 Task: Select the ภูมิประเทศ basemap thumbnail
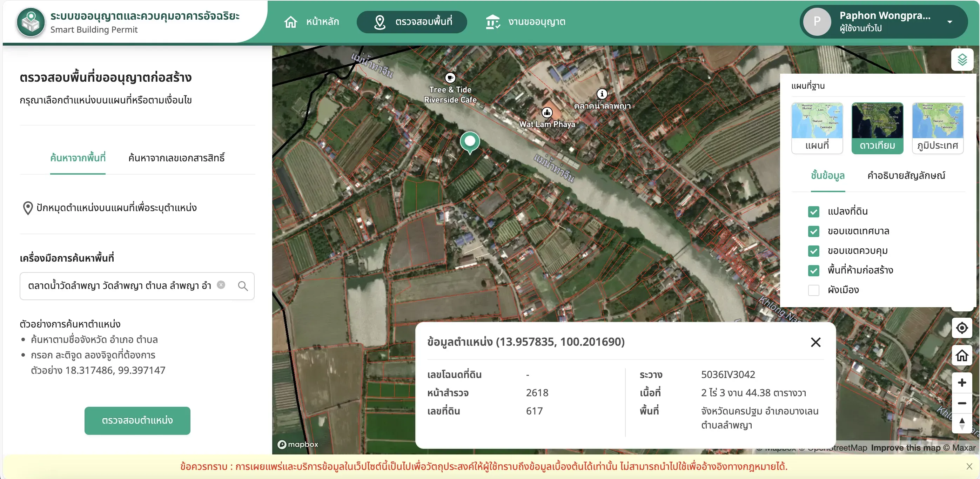938,128
